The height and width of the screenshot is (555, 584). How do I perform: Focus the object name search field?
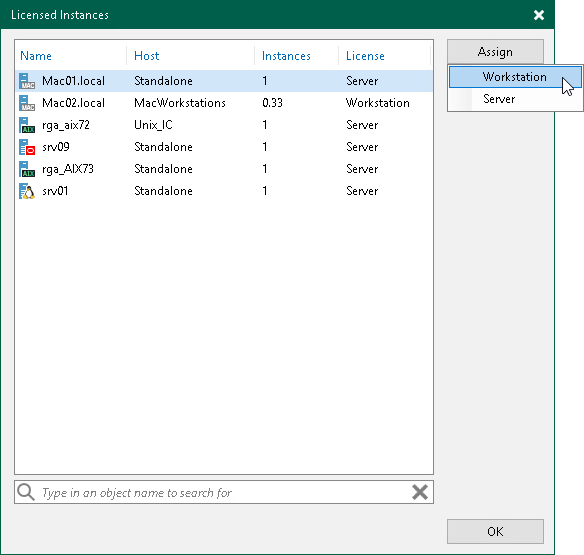(x=223, y=492)
